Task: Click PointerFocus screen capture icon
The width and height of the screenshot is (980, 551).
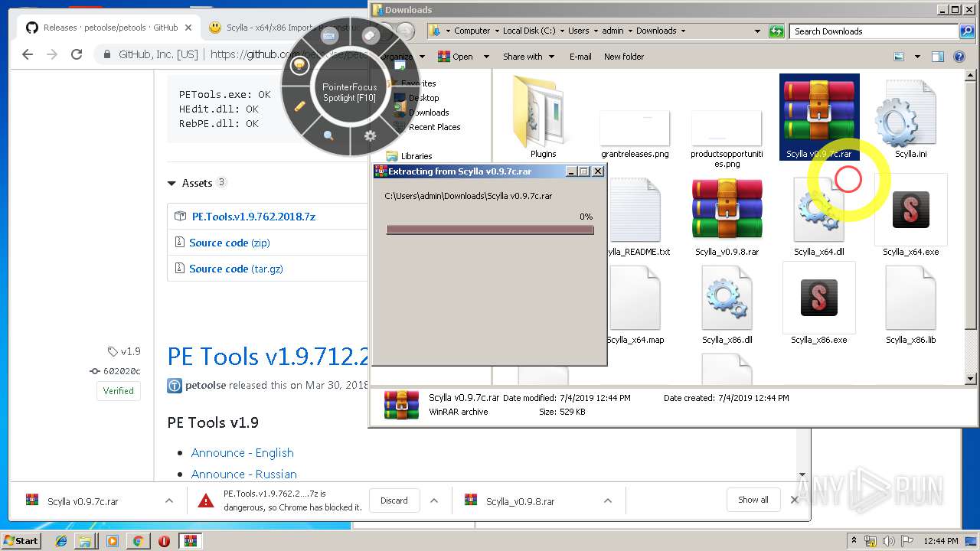Action: click(400, 66)
